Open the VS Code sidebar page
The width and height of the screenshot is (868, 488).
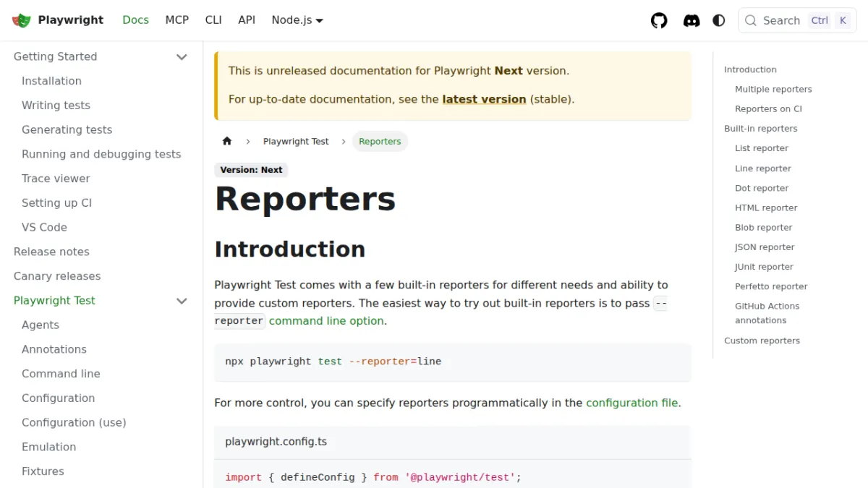tap(44, 227)
